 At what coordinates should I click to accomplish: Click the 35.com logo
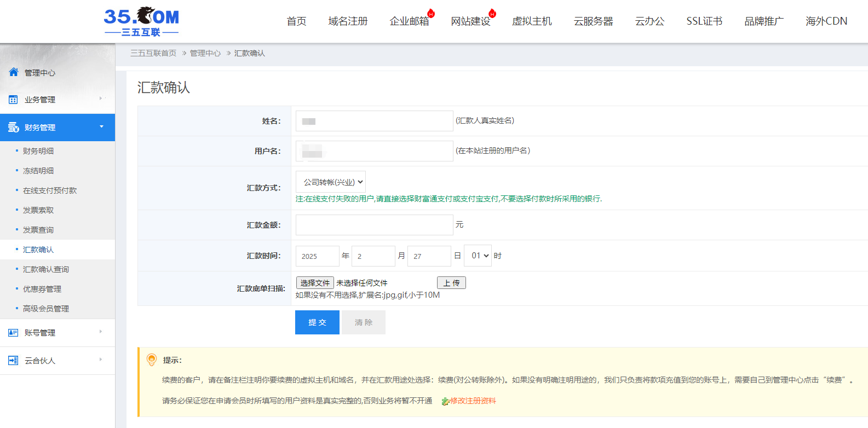coord(141,22)
